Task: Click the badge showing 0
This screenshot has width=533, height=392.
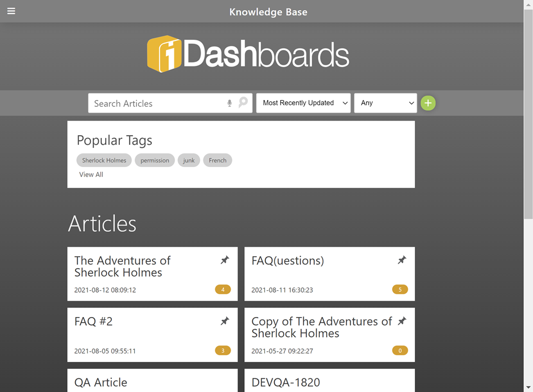Action: pos(400,351)
